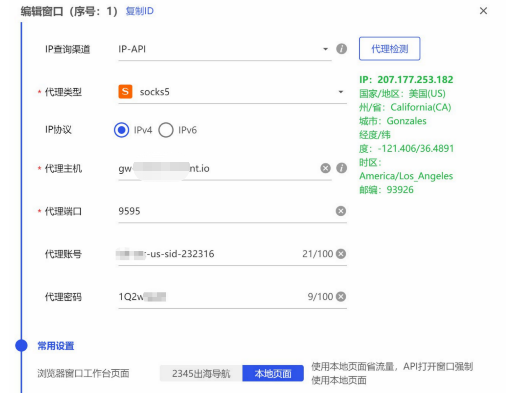Viewport: 532px width, 404px height.
Task: Clear the proxy password field
Action: coord(341,296)
